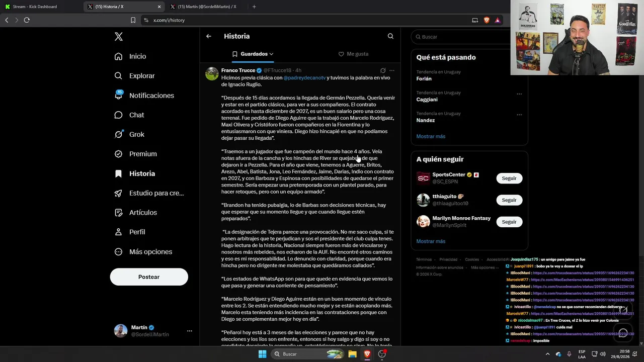Follow tthiaguito

(x=509, y=200)
